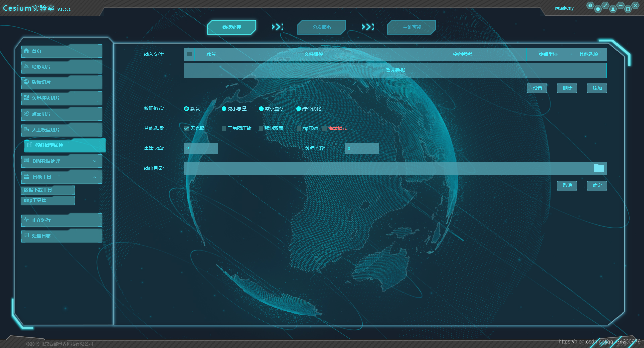Click the blocks icon beside 矢量楼块切片
The height and width of the screenshot is (348, 644).
click(x=26, y=98)
